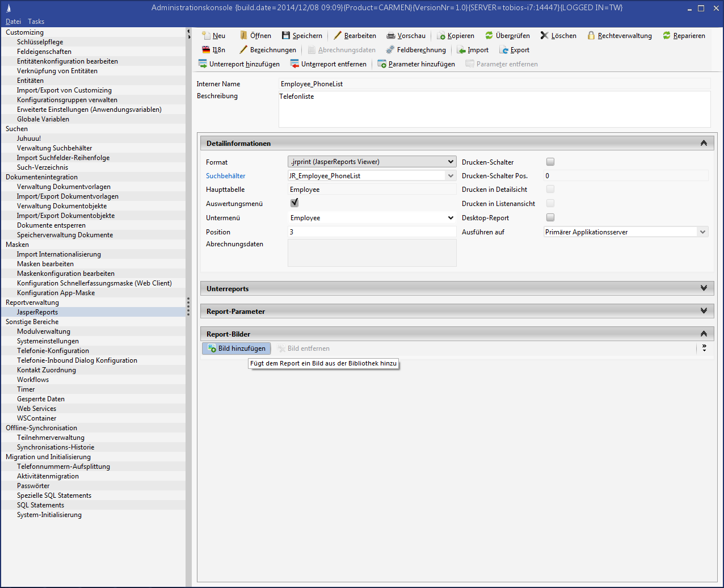Screen dimensions: 724x588
Task: Expand the Unterreports section
Action: (x=704, y=288)
